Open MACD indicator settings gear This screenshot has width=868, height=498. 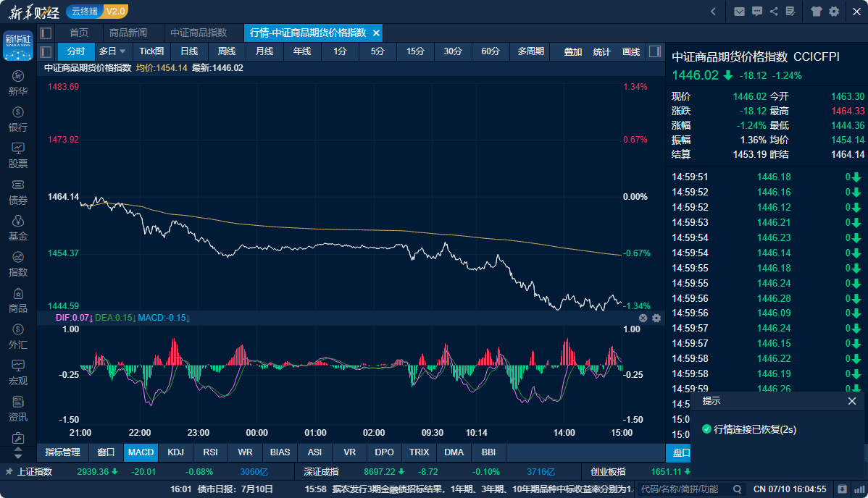click(x=656, y=318)
